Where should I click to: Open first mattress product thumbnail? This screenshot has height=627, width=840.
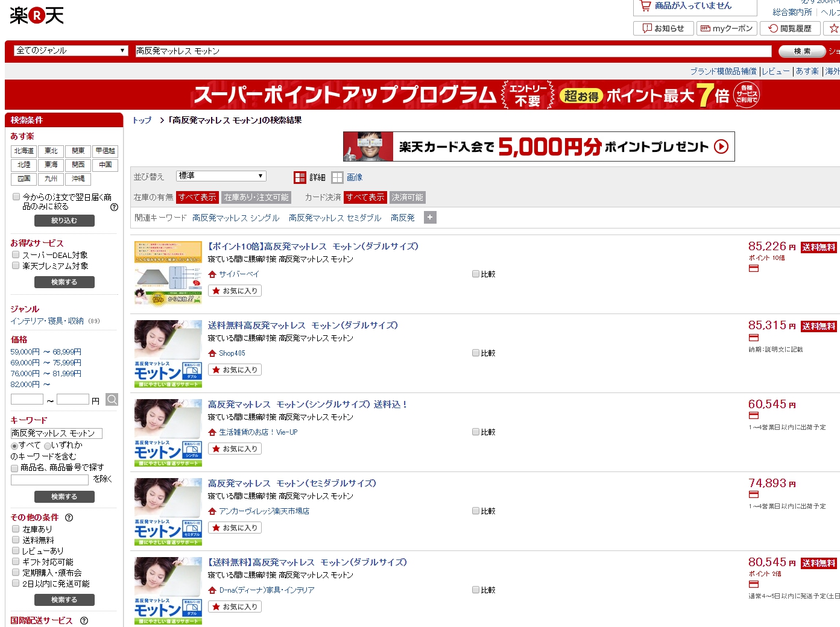pyautogui.click(x=168, y=274)
